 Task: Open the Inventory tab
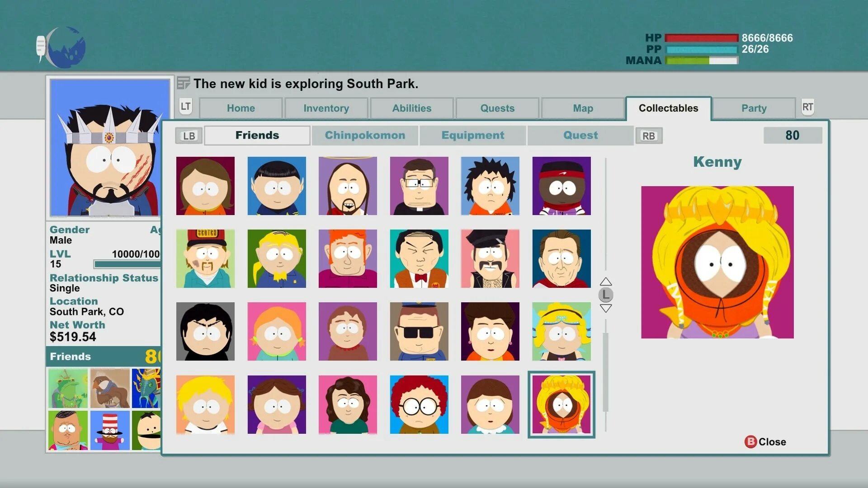coord(326,108)
